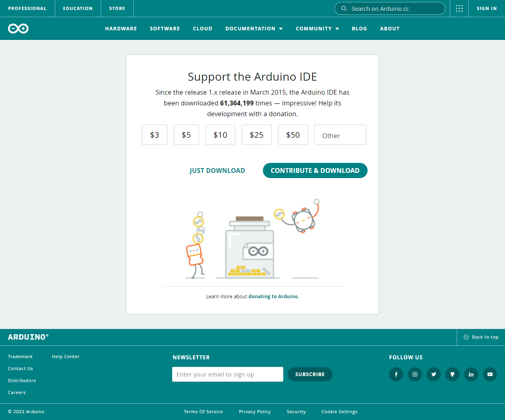Viewport: 505px width, 420px height.
Task: Open the app launcher grid icon
Action: pos(459,8)
